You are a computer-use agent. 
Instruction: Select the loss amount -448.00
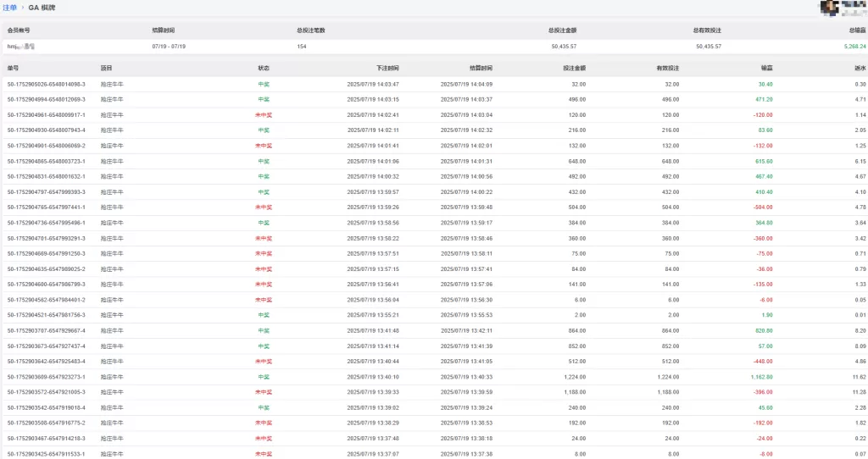coord(763,362)
